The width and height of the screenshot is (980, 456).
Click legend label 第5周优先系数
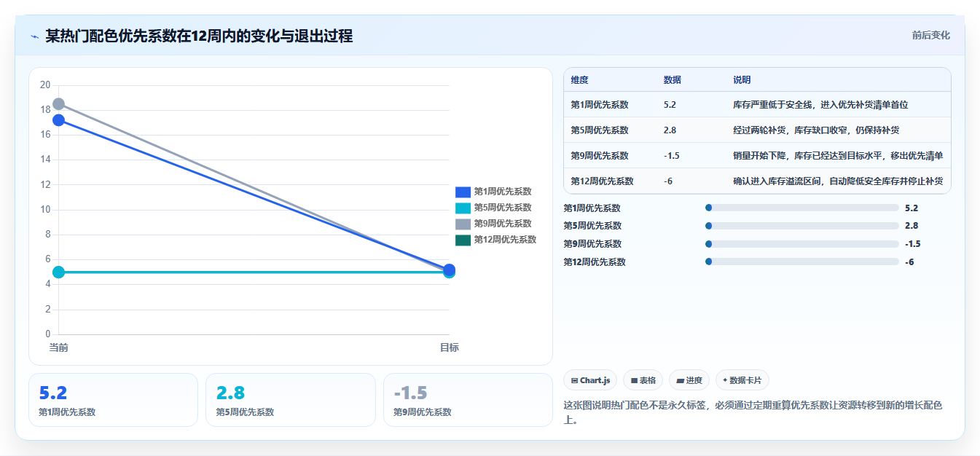tap(503, 208)
